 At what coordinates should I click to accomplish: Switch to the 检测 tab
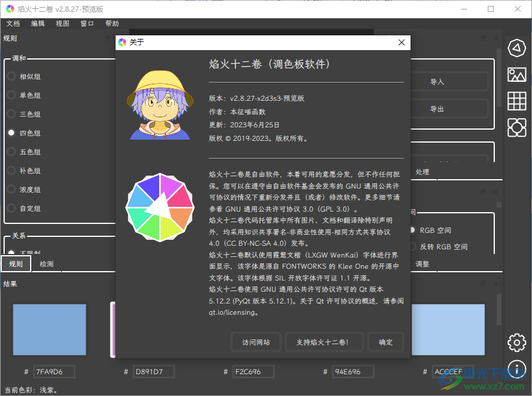(47, 263)
